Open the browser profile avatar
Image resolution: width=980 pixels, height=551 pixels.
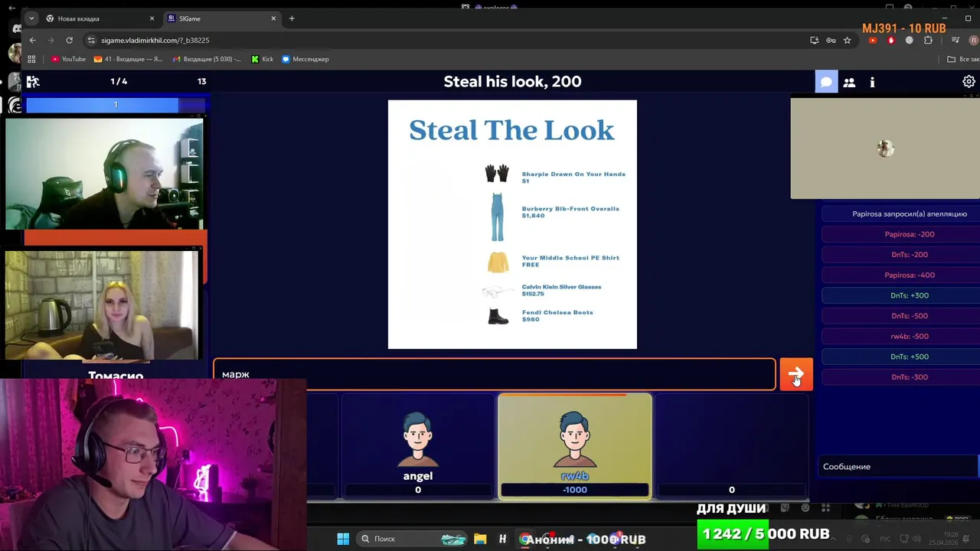[974, 40]
